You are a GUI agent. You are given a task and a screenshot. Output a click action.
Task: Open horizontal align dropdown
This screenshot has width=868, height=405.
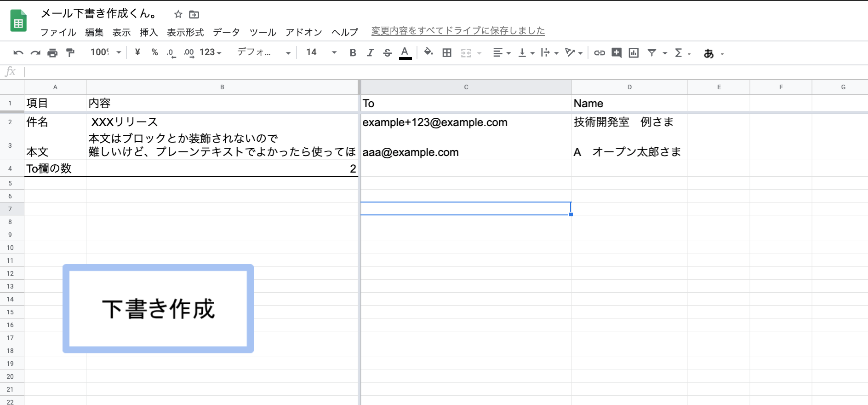(502, 53)
